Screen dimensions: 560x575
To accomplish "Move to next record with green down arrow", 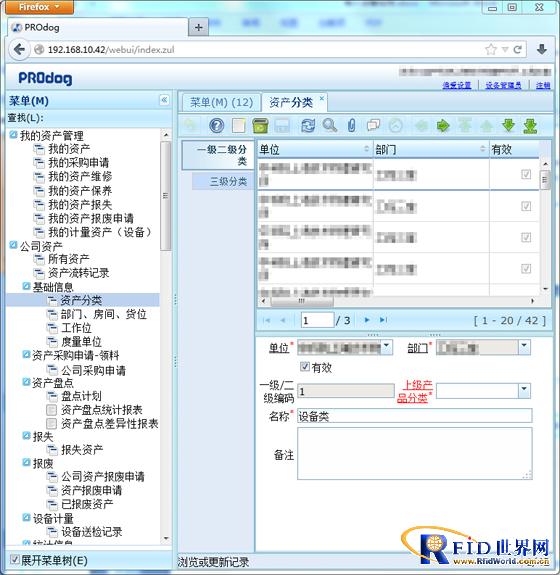I will point(508,126).
